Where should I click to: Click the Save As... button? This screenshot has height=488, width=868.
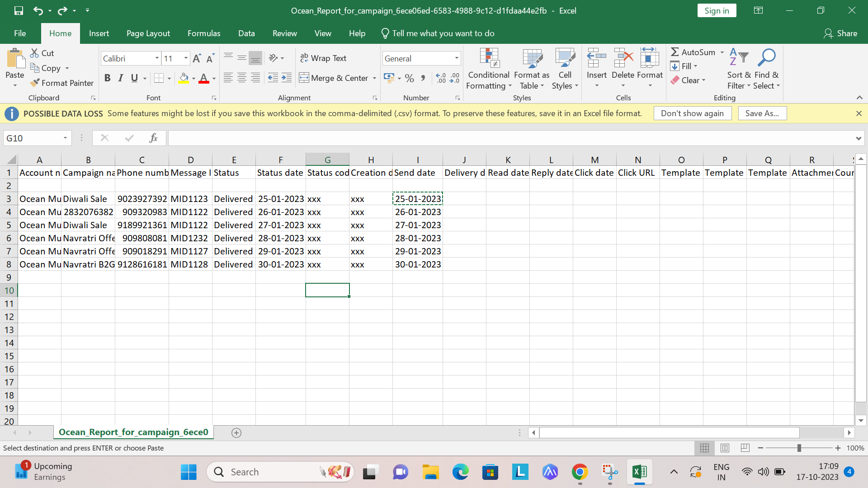tap(762, 113)
